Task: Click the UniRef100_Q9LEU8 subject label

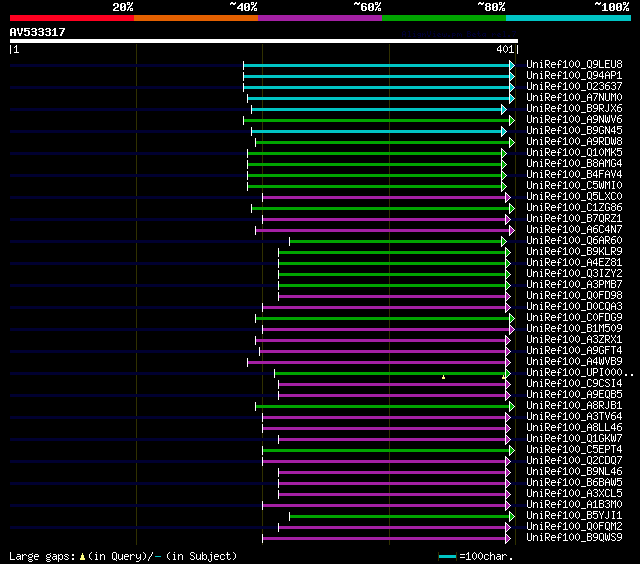Action: point(574,64)
